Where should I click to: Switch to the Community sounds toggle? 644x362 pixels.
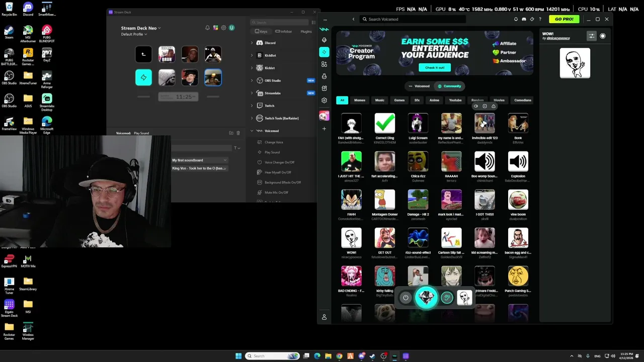449,86
